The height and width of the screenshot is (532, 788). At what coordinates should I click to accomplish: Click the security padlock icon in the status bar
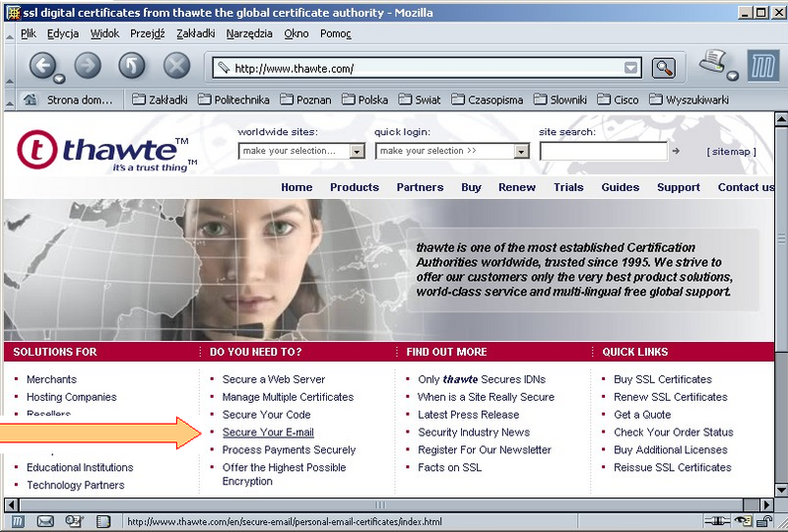[x=764, y=521]
